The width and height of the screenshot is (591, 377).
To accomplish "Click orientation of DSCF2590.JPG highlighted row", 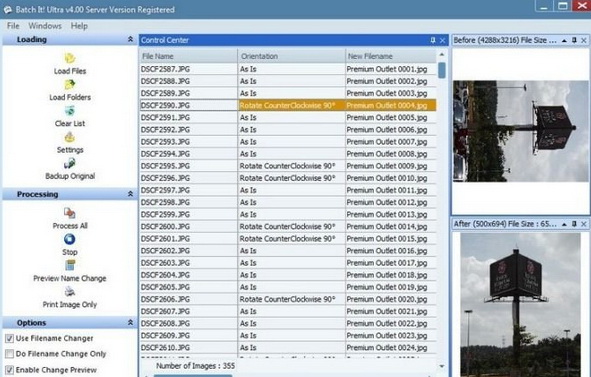I will 291,105.
